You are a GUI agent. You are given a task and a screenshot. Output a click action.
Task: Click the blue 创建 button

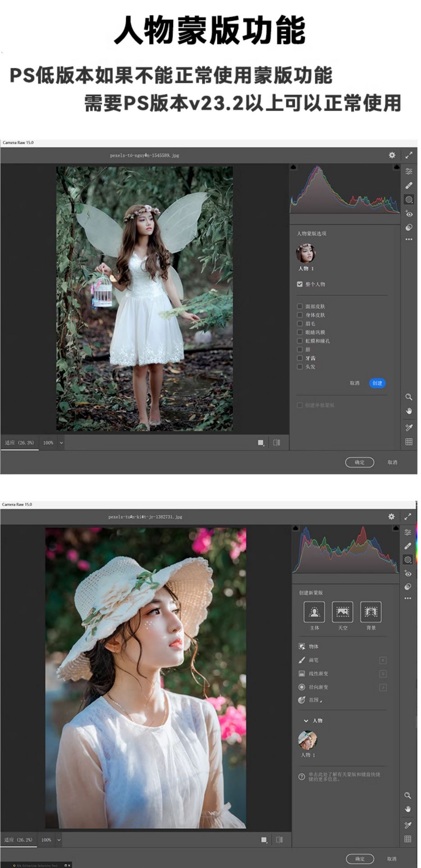coord(377,383)
